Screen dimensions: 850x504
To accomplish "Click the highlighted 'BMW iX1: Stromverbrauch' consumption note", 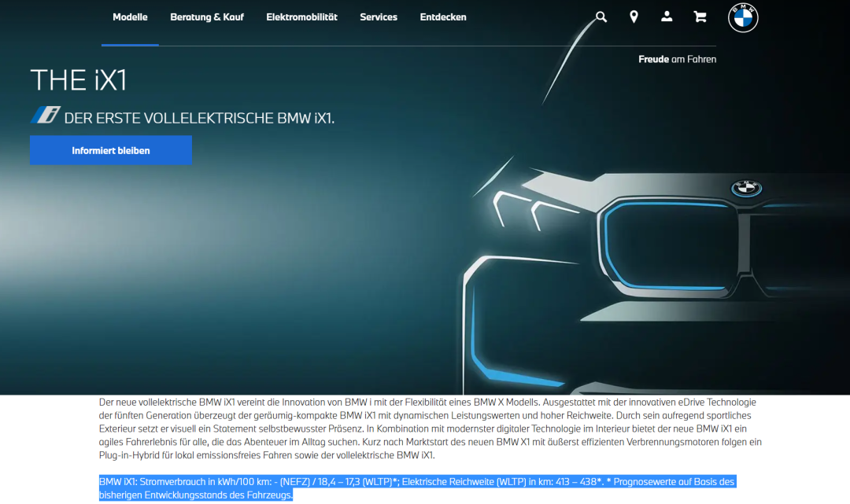I will click(x=417, y=488).
